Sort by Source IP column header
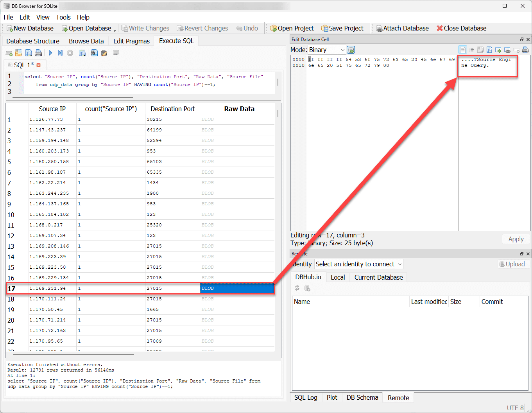 coord(52,109)
